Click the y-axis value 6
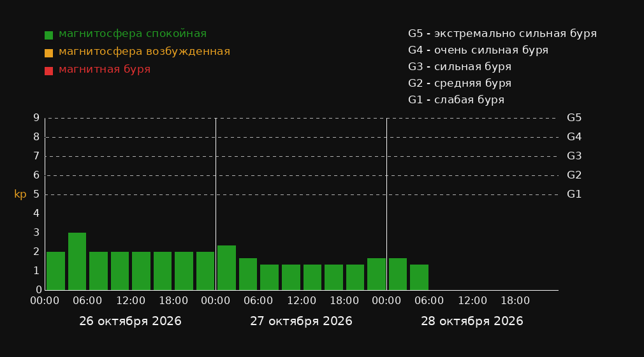The width and height of the screenshot is (644, 357). [x=36, y=175]
